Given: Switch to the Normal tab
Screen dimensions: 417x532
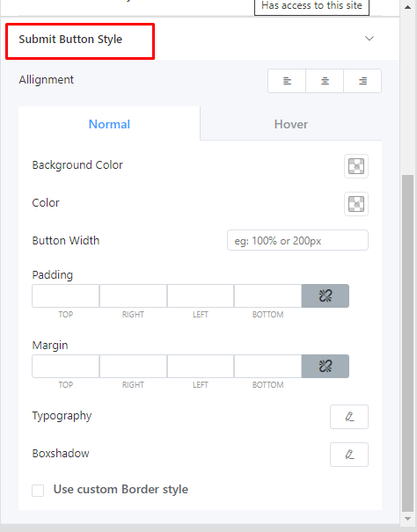Looking at the screenshot, I should 109,124.
